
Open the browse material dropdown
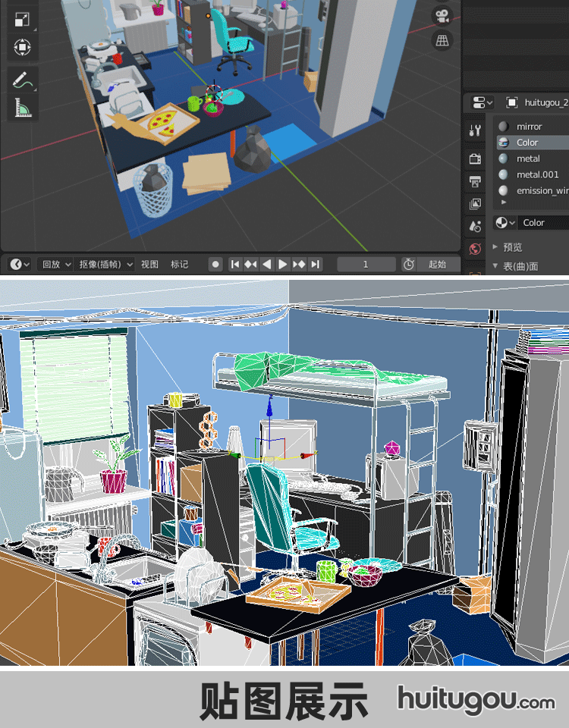[505, 223]
